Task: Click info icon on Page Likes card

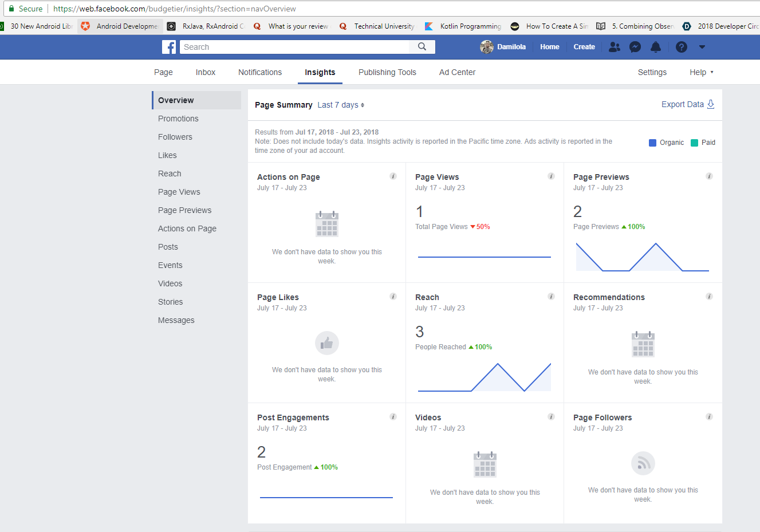Action: (x=393, y=297)
